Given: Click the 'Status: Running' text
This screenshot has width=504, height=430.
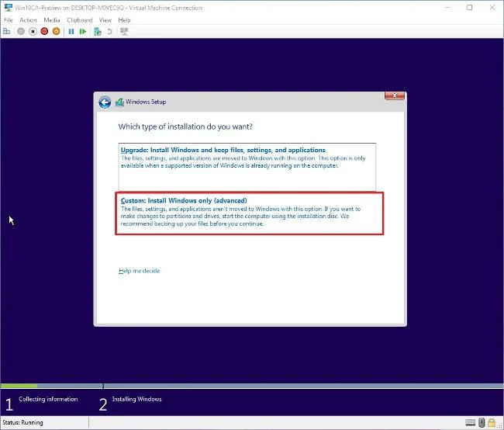Looking at the screenshot, I should click(22, 422).
